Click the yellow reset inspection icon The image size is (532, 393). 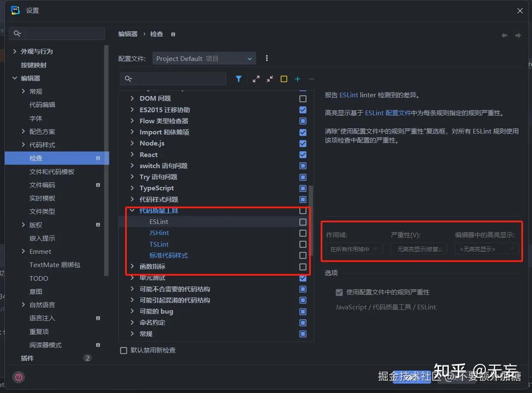point(284,79)
